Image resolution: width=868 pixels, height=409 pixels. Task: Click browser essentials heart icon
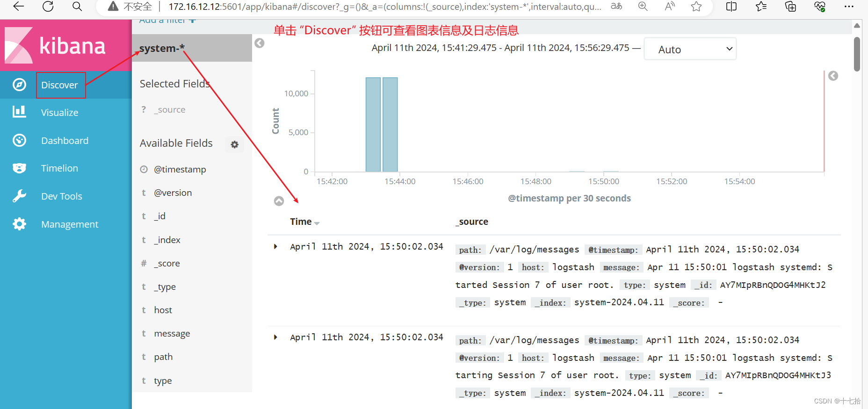tap(820, 7)
